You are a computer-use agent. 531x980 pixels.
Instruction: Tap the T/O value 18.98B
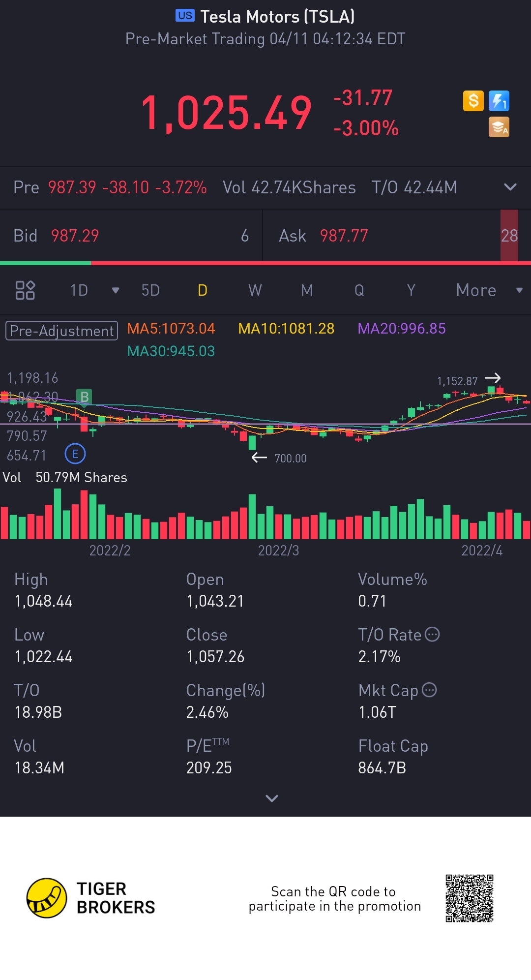[x=38, y=712]
